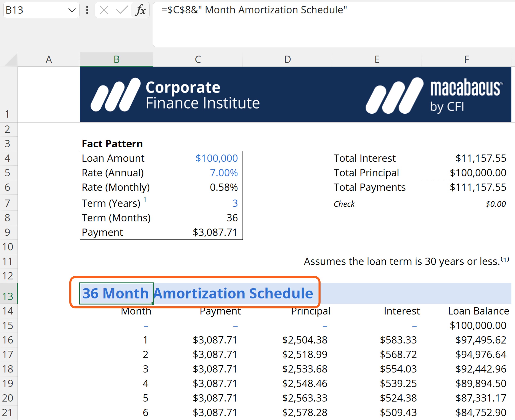Open the Name Box dropdown arrow
The width and height of the screenshot is (515, 420).
click(72, 10)
